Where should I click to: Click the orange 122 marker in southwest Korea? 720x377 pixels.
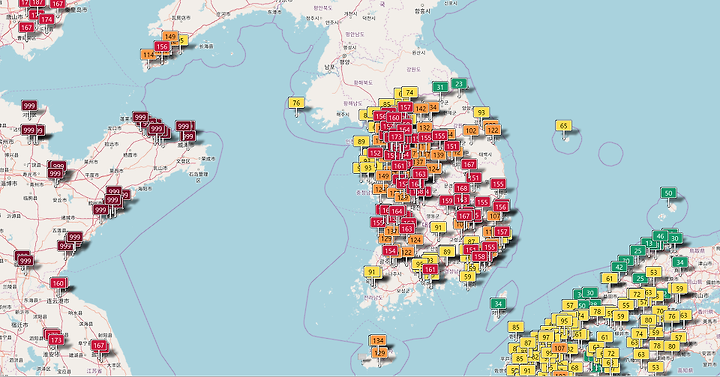tap(407, 252)
